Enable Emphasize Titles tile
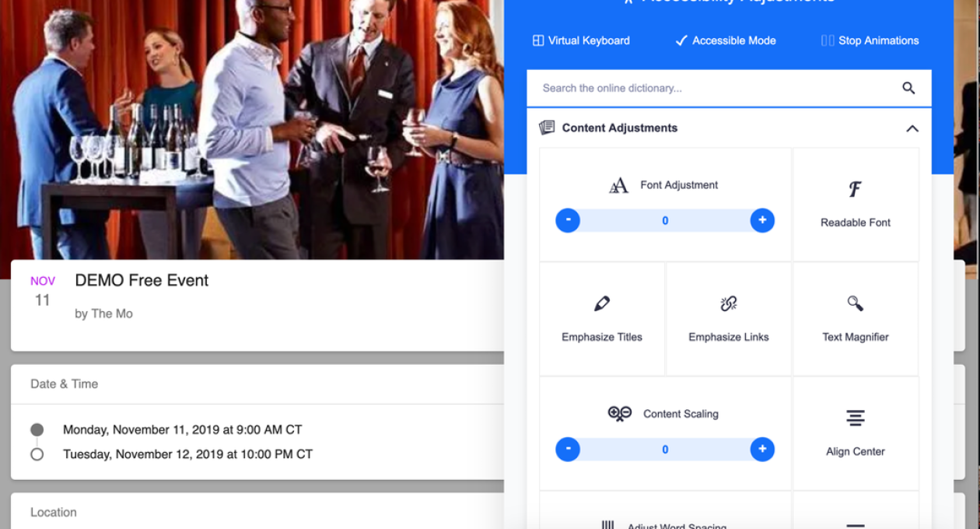 (602, 319)
